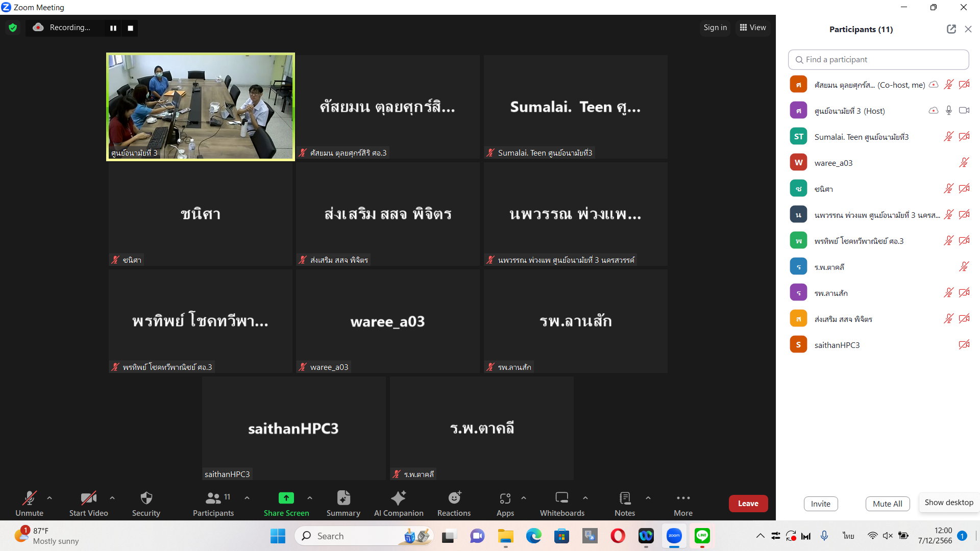The width and height of the screenshot is (980, 551).
Task: Open LINE app in taskbar
Action: (x=702, y=536)
